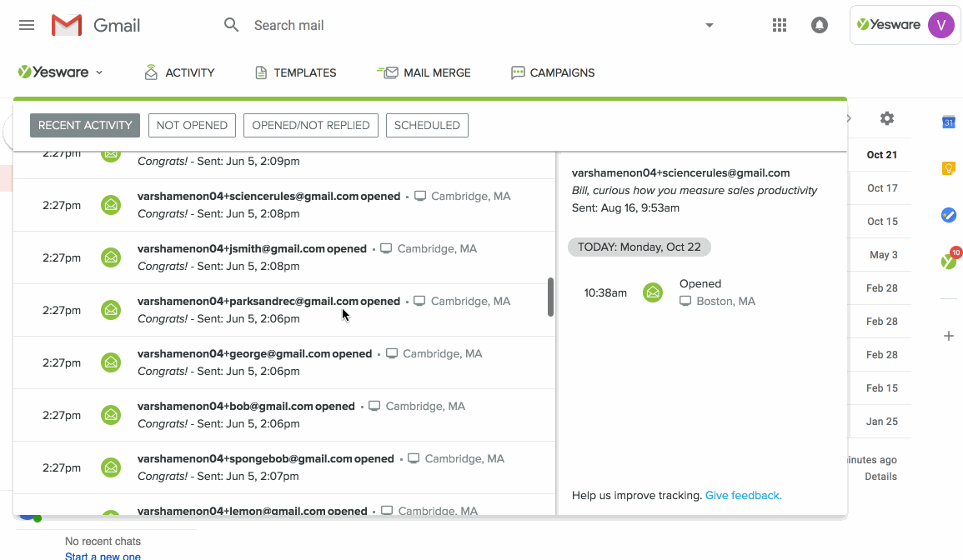Open Google Keep side panel icon
This screenshot has width=963, height=560.
pos(948,168)
